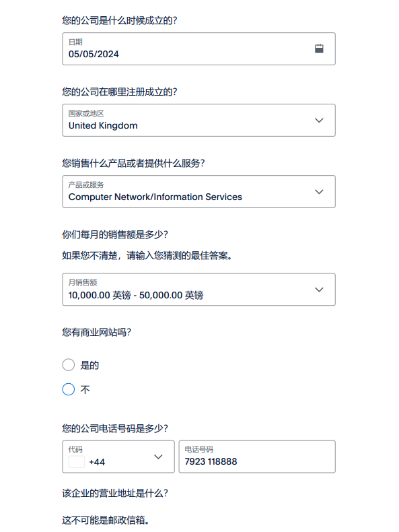
Task: Expand the 月销售额 dropdown chevron
Action: tap(319, 290)
